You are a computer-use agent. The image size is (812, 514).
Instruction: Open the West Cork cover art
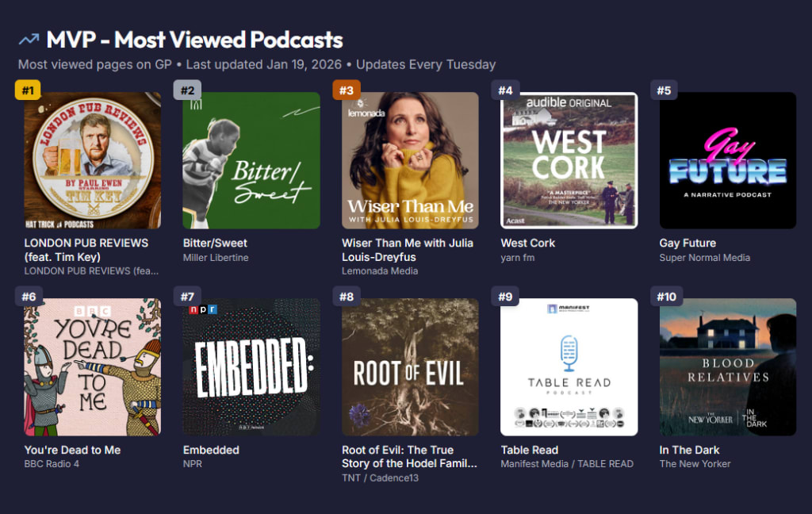click(x=569, y=160)
